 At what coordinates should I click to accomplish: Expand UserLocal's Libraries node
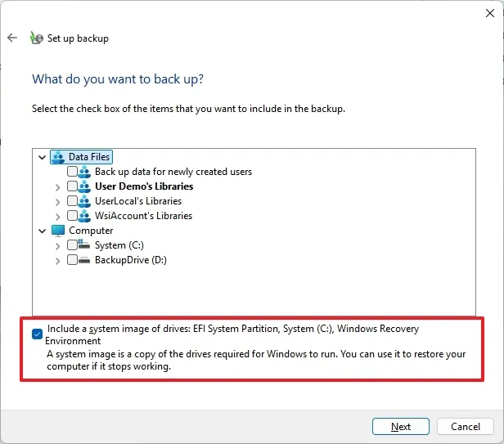[x=57, y=202]
